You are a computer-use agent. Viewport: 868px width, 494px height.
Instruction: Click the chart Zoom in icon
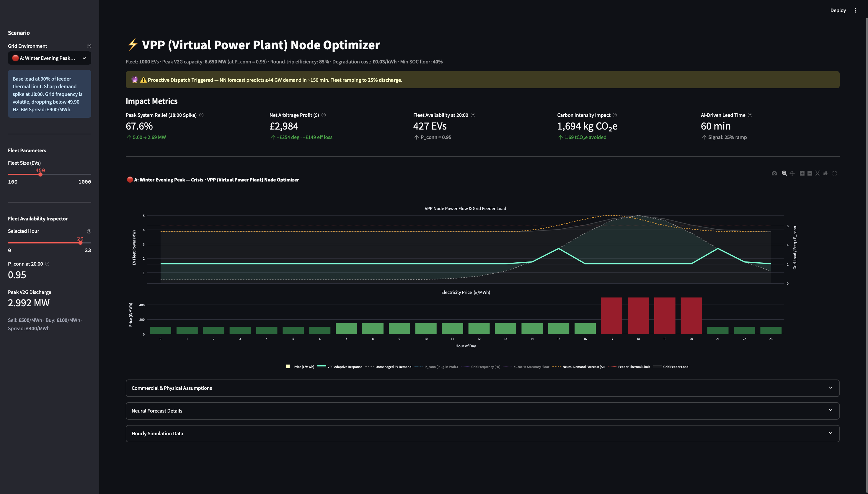click(802, 174)
